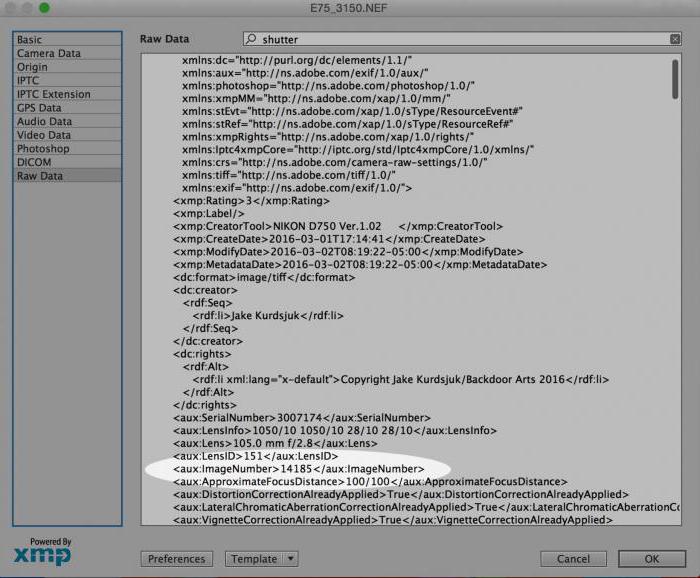The image size is (700, 578).
Task: Select the Raw Data section
Action: [67, 176]
